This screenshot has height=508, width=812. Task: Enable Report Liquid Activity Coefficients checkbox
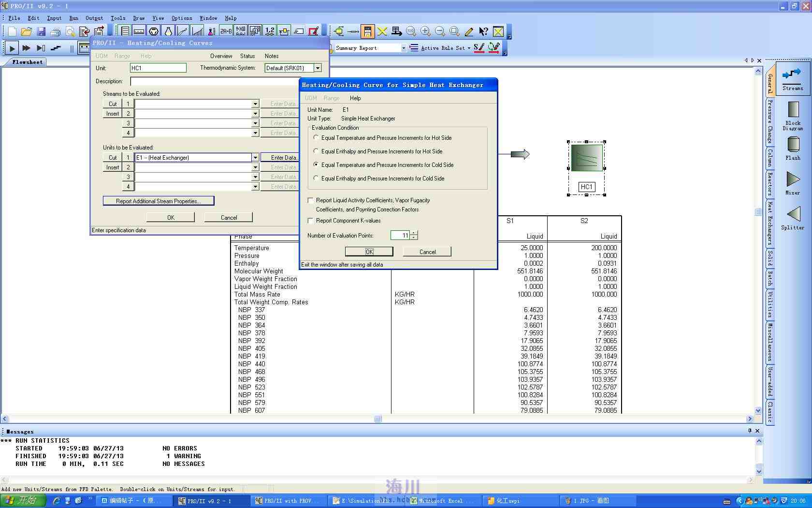(310, 200)
